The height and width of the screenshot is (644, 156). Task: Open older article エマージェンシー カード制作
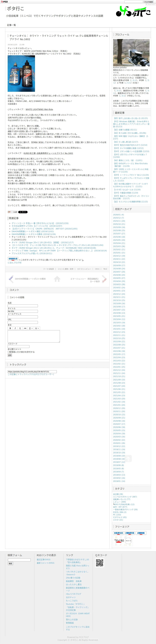[85, 280]
